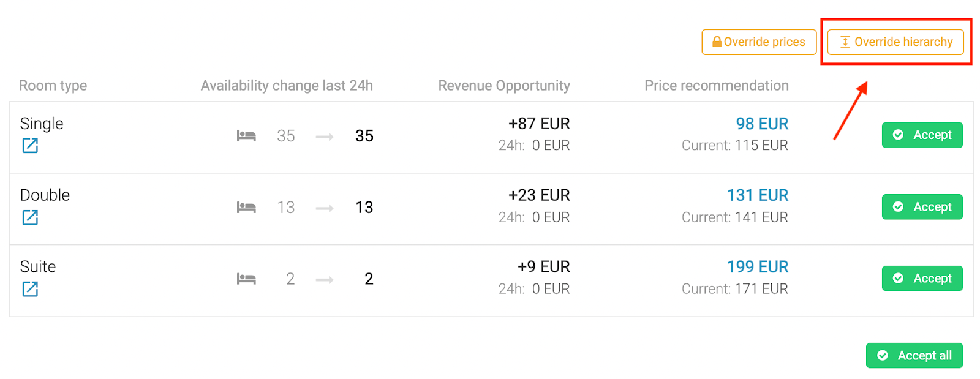Screen dimensions: 980x379
Task: Click the hierarchy icon on Override hierarchy
Action: (845, 42)
